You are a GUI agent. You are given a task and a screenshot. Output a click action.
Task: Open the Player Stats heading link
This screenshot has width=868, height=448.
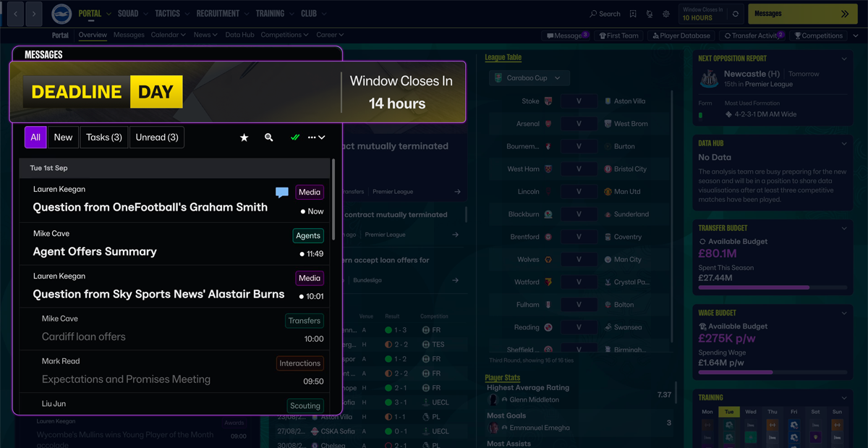tap(503, 378)
